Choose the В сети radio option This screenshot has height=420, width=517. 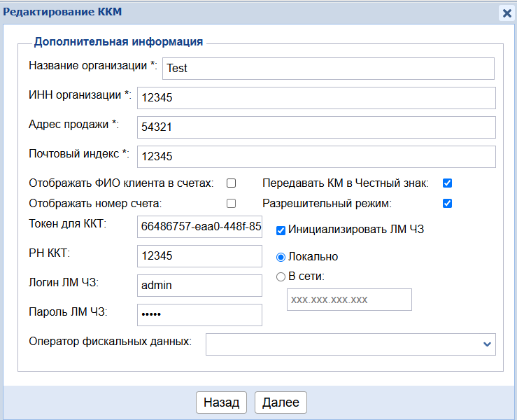point(281,276)
